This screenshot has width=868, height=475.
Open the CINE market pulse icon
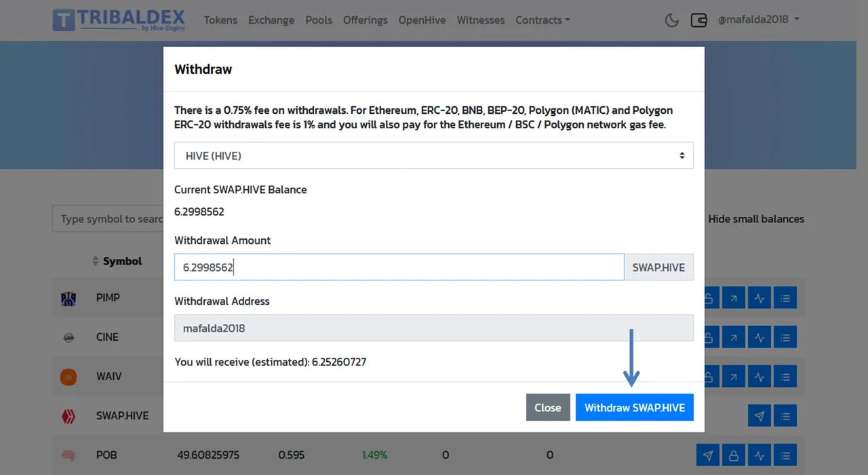(759, 337)
